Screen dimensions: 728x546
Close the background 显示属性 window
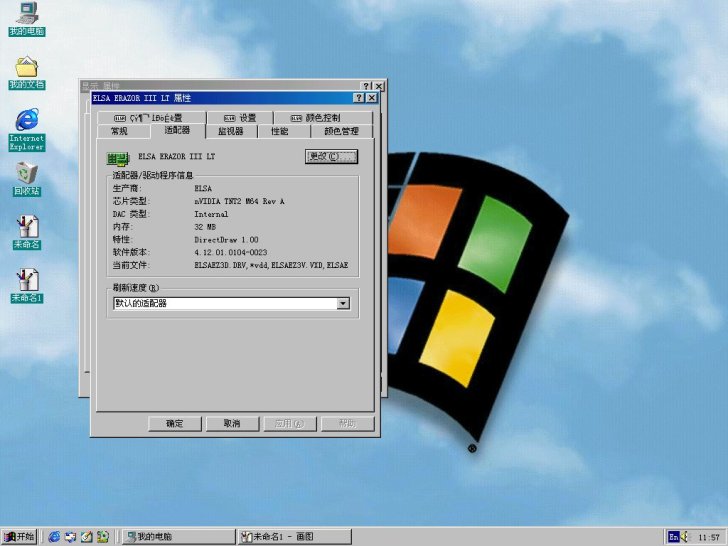379,86
